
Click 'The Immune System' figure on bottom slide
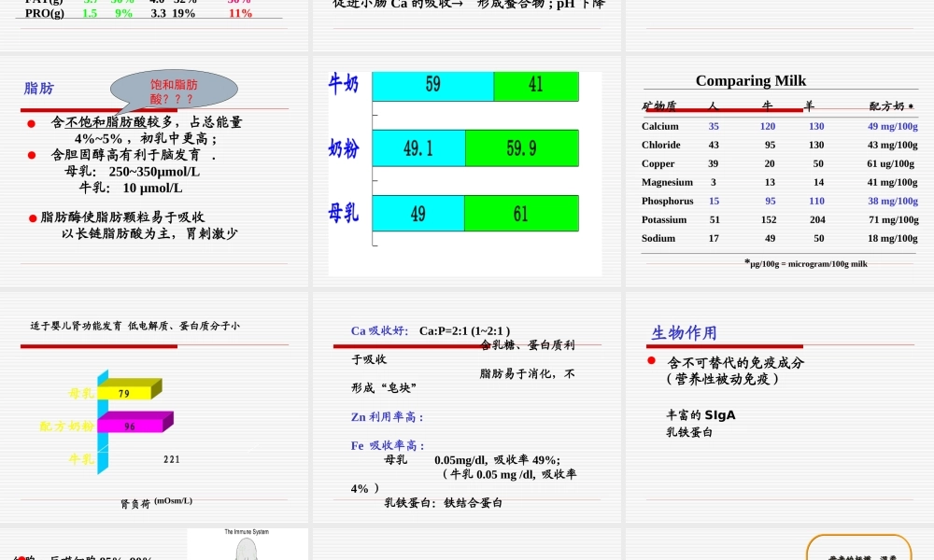tap(247, 541)
